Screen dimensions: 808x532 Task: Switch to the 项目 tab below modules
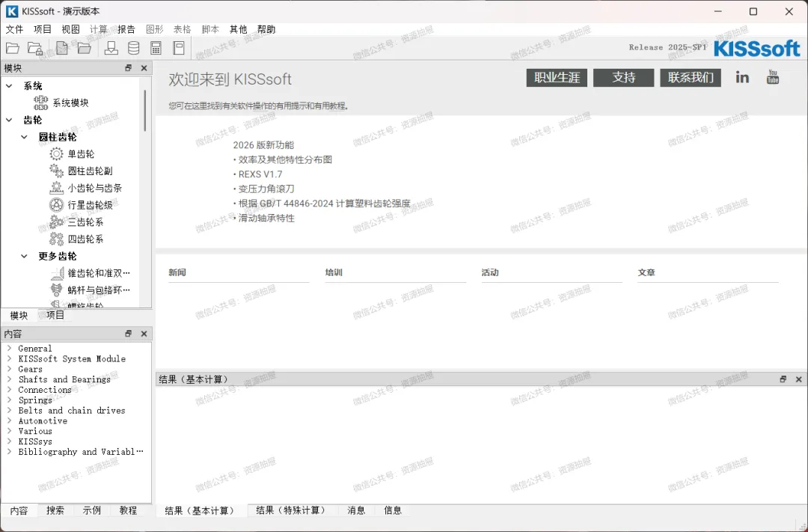55,315
